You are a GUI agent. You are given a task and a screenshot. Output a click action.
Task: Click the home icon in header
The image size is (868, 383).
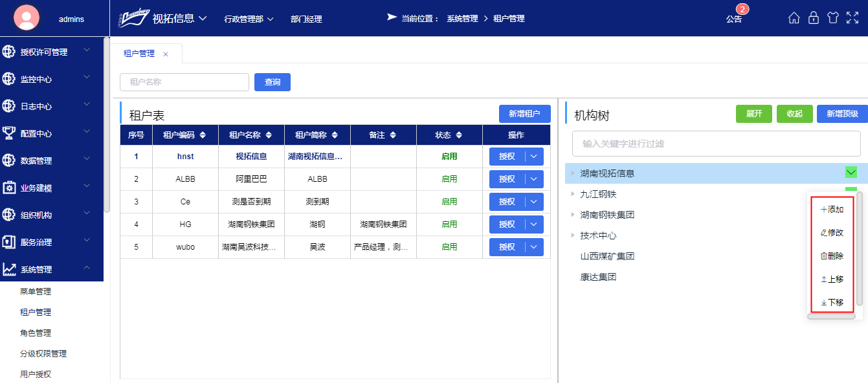coord(794,18)
